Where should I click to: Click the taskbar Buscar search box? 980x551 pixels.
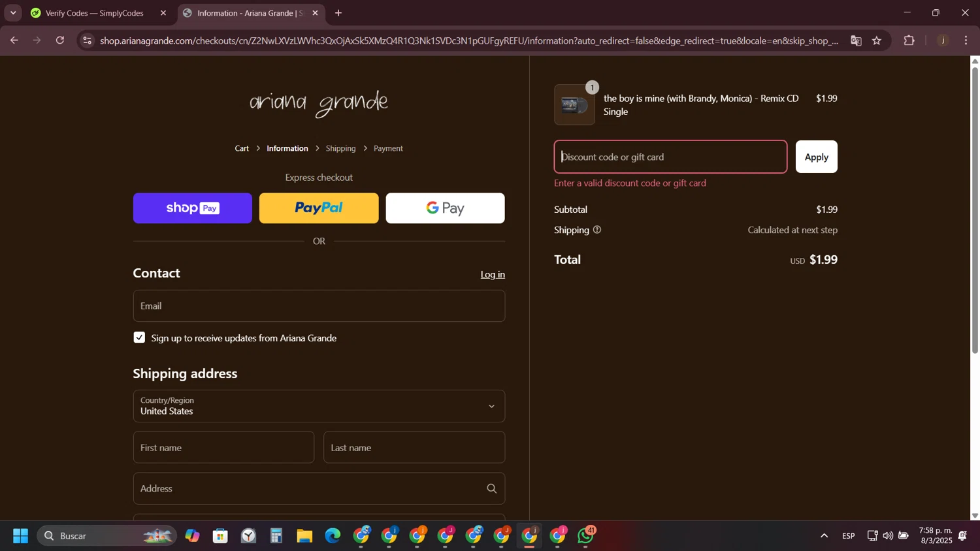(106, 536)
